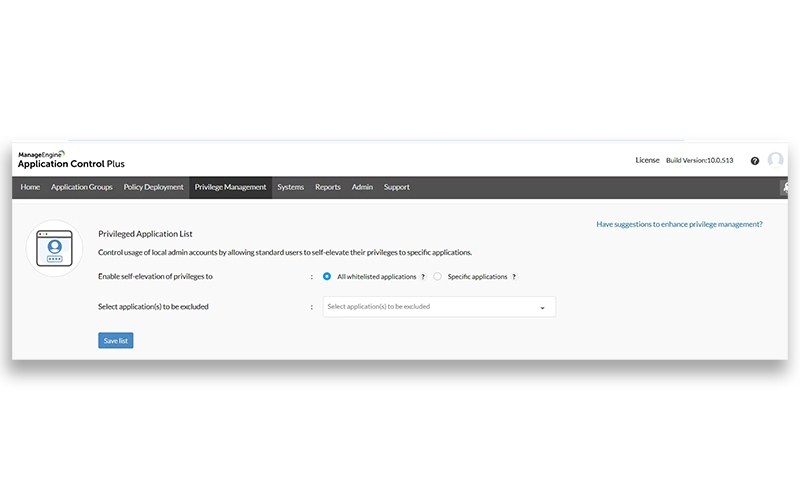This screenshot has width=800, height=500.
Task: Navigate to the Reports tab
Action: click(x=328, y=187)
